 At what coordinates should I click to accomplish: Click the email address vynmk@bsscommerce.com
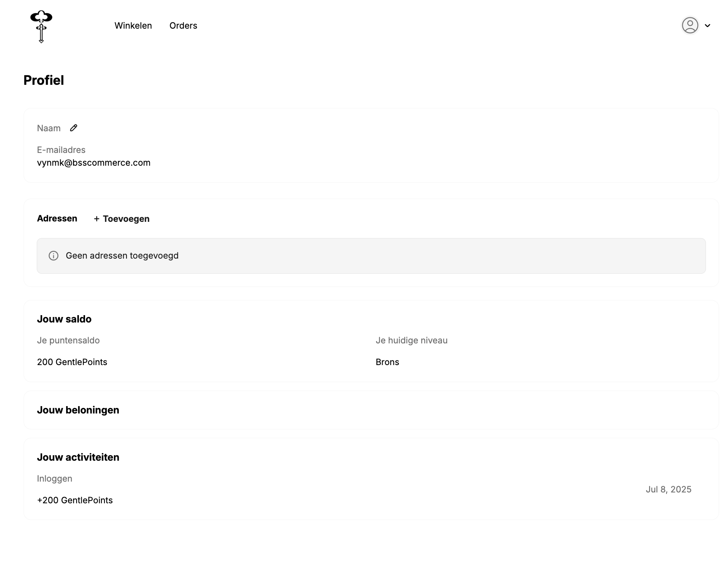tap(94, 163)
